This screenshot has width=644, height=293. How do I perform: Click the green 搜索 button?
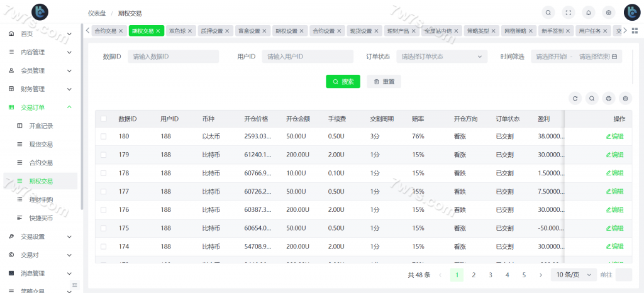pos(343,82)
